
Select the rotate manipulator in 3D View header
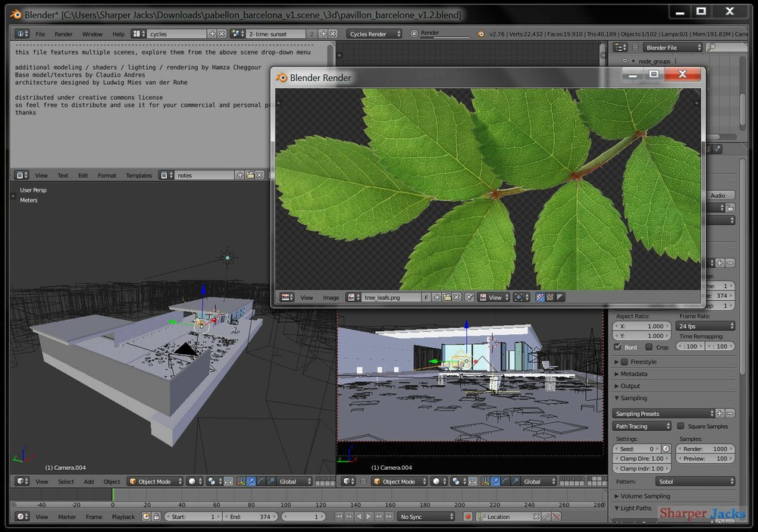pyautogui.click(x=262, y=483)
